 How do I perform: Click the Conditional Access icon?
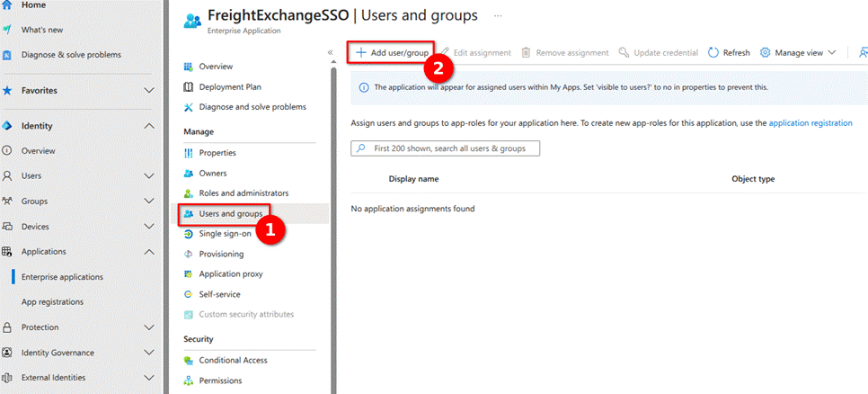[x=188, y=360]
